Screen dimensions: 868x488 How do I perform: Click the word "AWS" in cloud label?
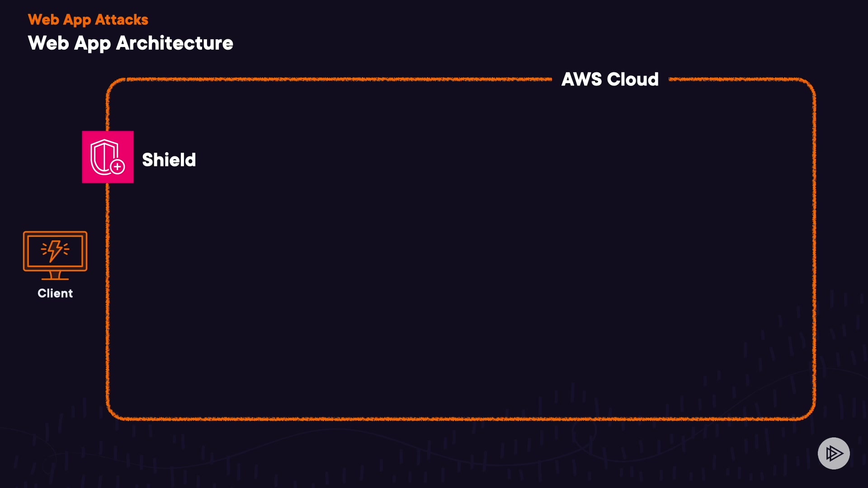click(581, 80)
